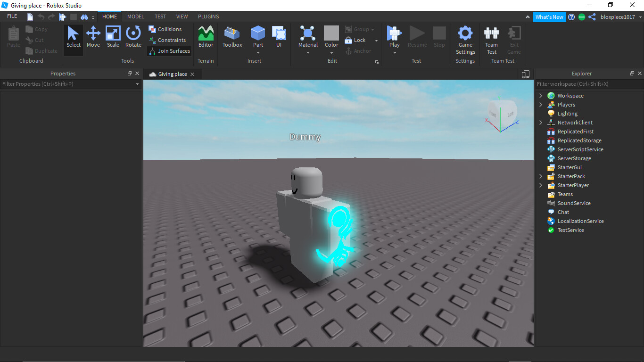
Task: Click the Duplicate button in Clipboard
Action: pos(41,51)
